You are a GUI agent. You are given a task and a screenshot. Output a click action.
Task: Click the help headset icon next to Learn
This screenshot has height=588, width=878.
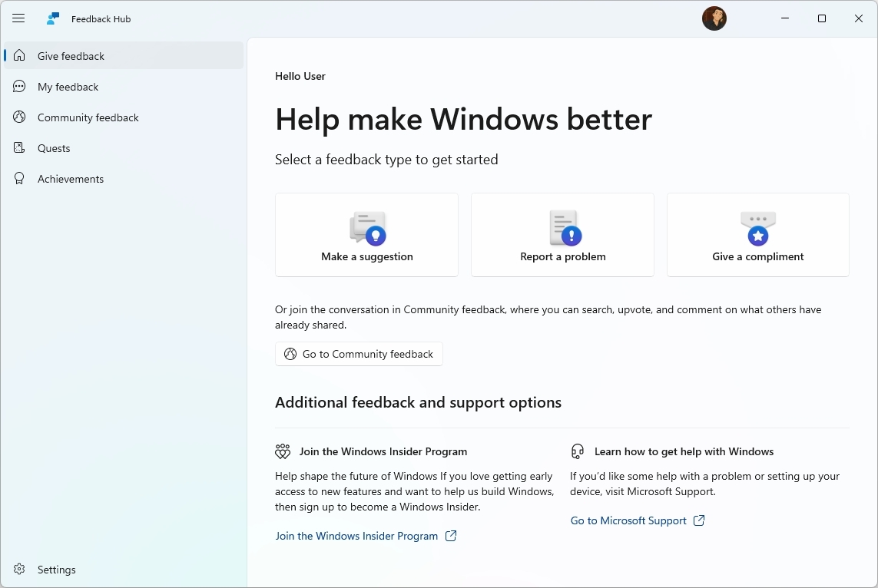[x=578, y=451]
